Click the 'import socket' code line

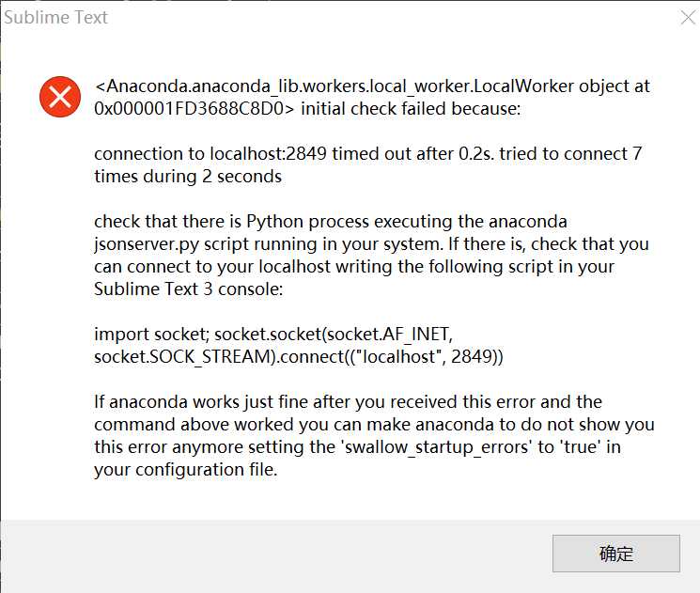click(273, 334)
